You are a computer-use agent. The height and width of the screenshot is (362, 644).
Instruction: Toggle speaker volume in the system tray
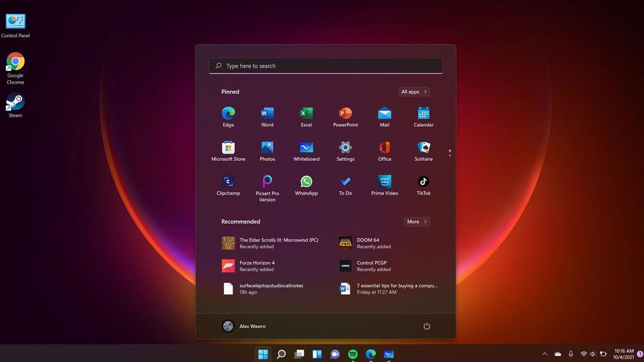point(592,353)
